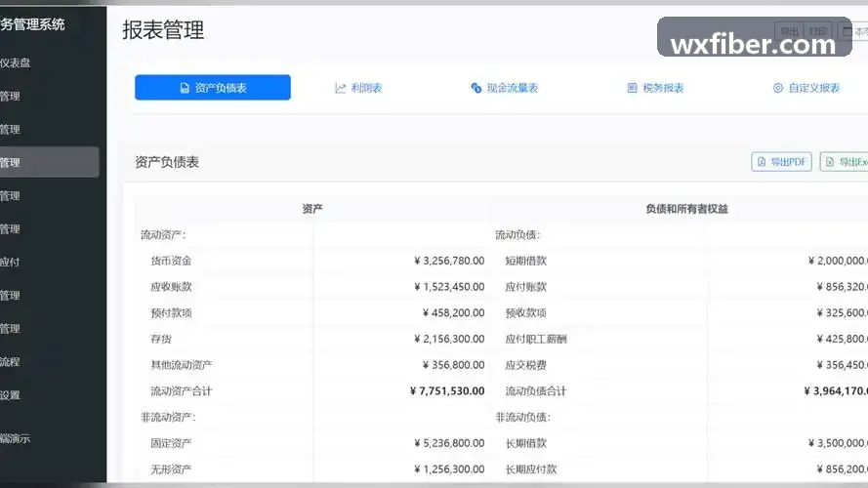Click the amount ¥ 1,523,450.00
Viewport: 868px width, 488px height.
(449, 287)
